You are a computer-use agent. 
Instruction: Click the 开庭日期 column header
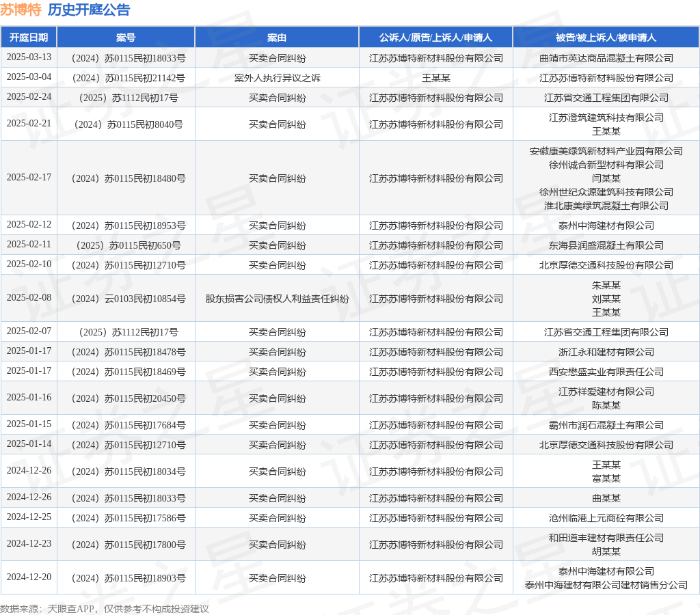click(x=29, y=38)
